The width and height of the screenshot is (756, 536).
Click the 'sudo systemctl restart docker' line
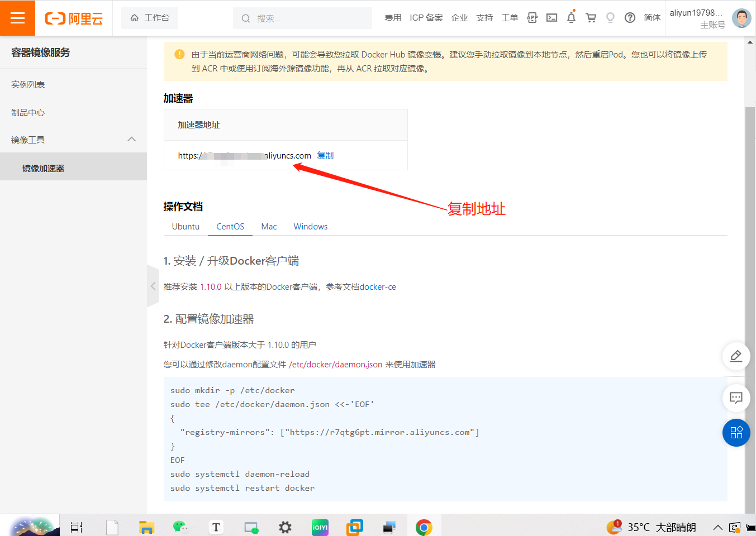[x=243, y=488]
